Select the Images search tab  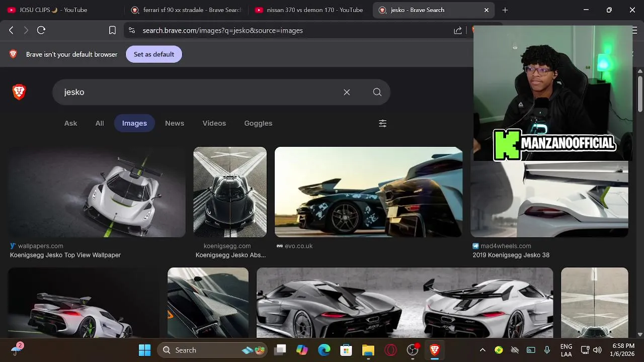(134, 123)
